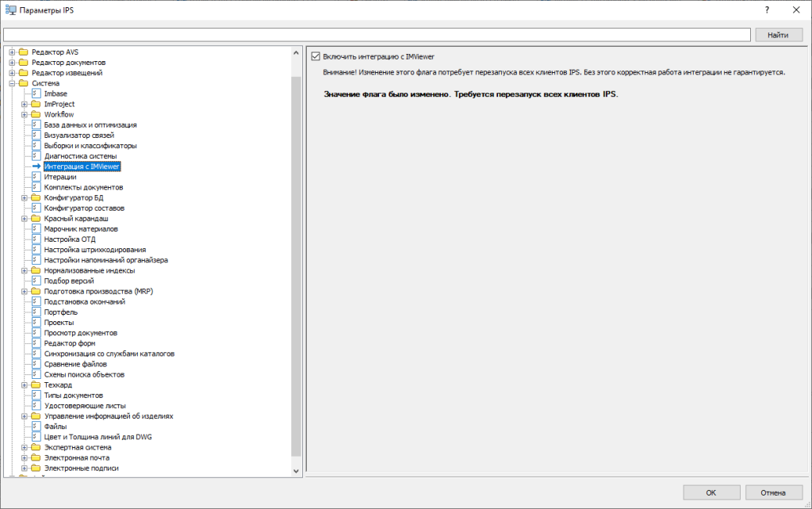Click the icon next to Сравнение файлов

tap(36, 364)
